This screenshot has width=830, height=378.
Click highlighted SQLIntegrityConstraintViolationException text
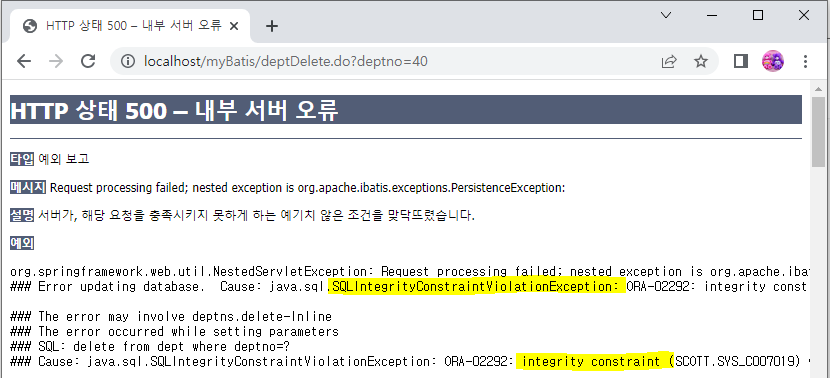[476, 286]
